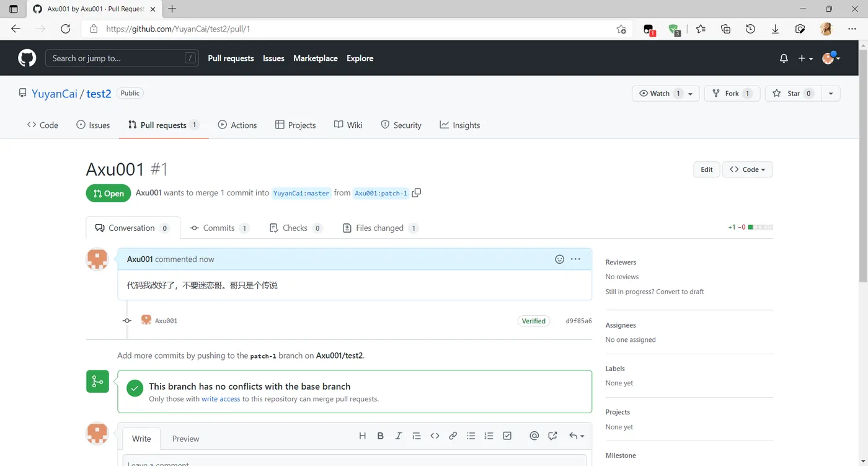Insert code formatting in comment editor

[x=435, y=436]
